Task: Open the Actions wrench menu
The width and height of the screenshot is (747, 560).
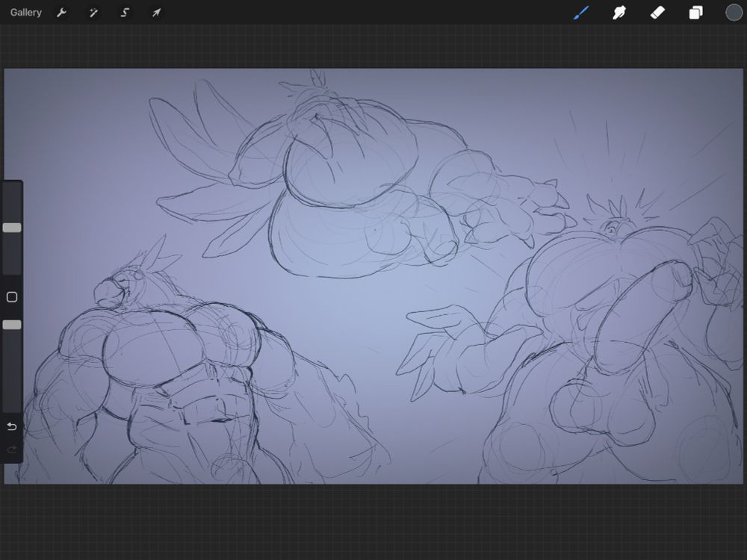Action: (x=61, y=13)
